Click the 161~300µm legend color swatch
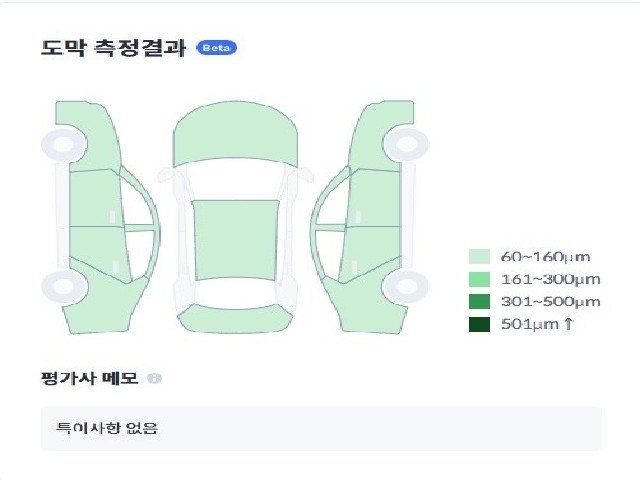 click(x=479, y=279)
